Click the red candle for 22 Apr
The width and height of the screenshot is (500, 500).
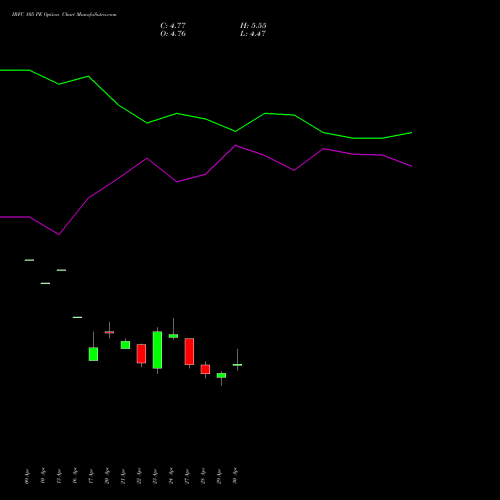pos(141,354)
